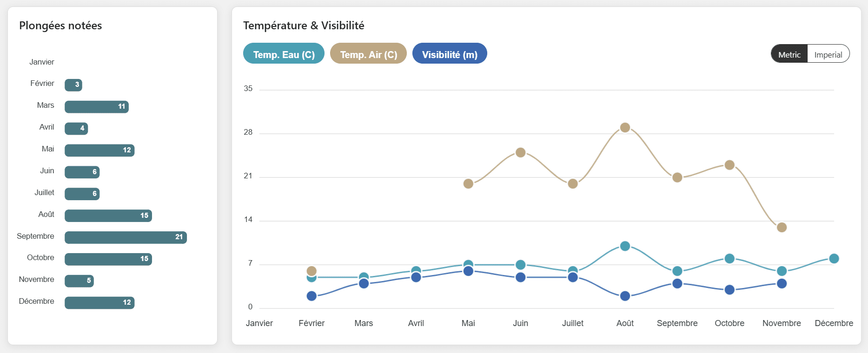
Task: Click the Décembre water temperature data point
Action: click(834, 259)
